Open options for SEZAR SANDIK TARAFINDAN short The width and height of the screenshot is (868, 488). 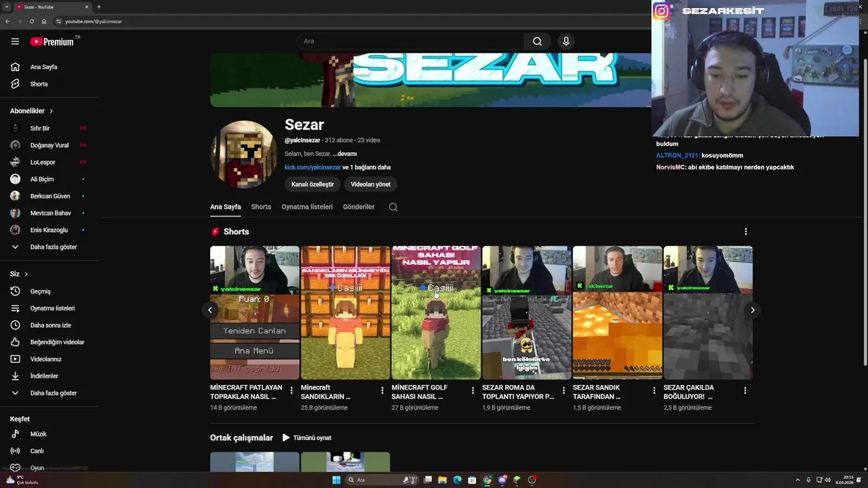(x=654, y=390)
